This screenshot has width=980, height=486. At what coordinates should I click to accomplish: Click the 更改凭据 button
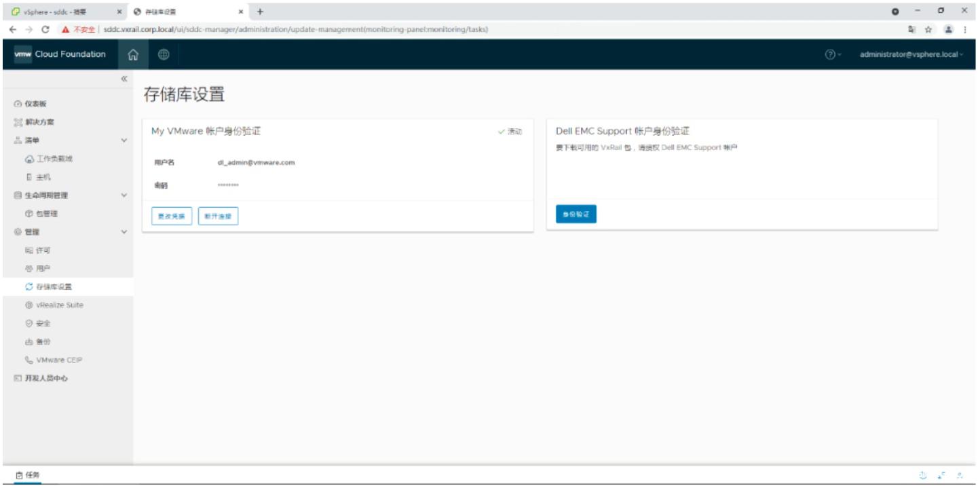pos(172,217)
